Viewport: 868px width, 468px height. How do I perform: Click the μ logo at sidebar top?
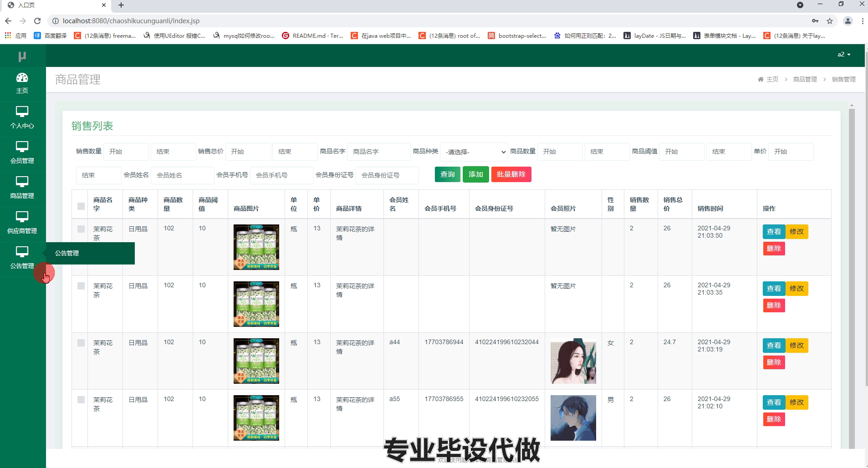[x=22, y=56]
